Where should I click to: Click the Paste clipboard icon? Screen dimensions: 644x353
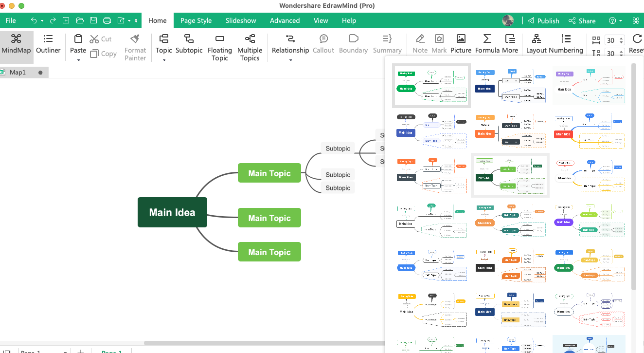click(x=78, y=39)
